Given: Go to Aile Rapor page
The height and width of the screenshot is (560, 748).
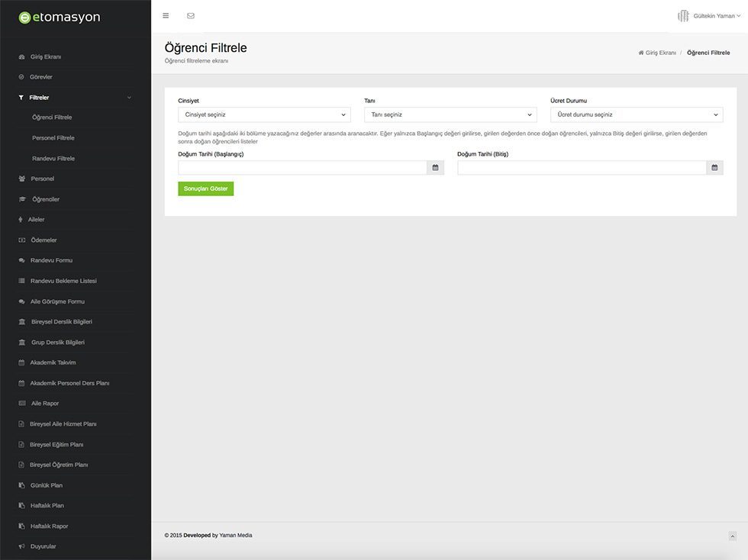Looking at the screenshot, I should pos(45,404).
